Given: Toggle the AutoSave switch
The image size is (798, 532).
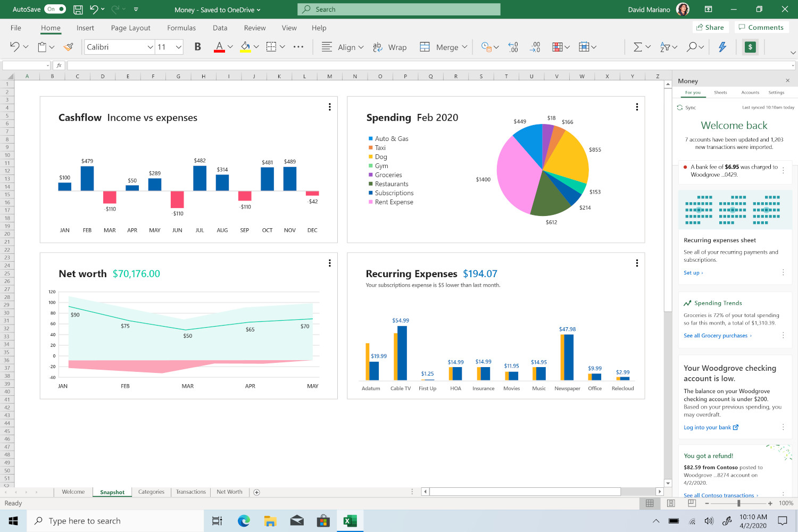Looking at the screenshot, I should [55, 9].
